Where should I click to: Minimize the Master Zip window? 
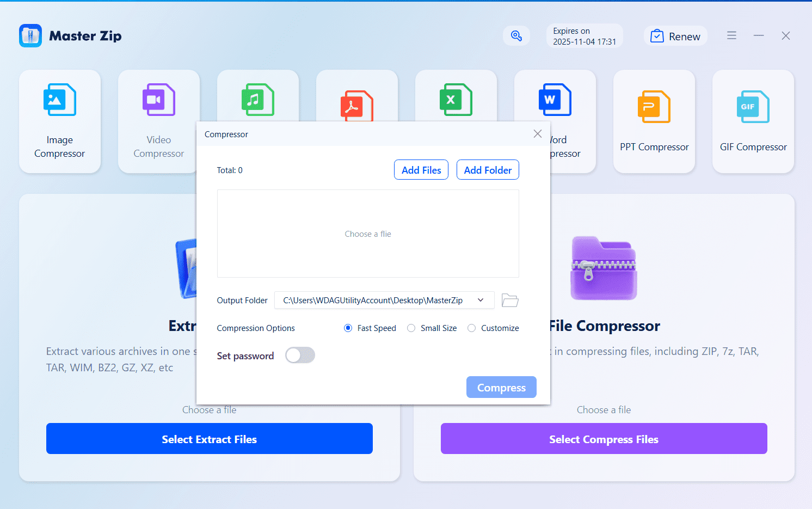759,35
